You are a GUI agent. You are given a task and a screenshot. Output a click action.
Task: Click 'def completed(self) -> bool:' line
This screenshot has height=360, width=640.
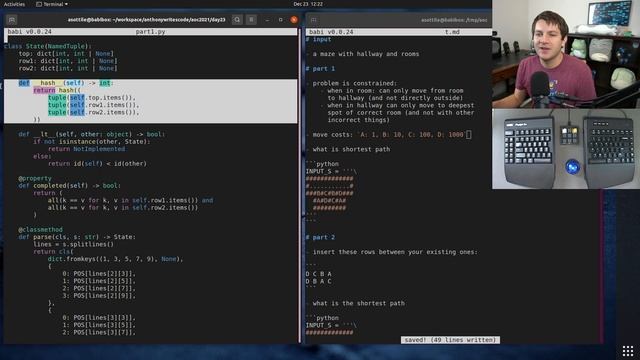[x=69, y=185]
